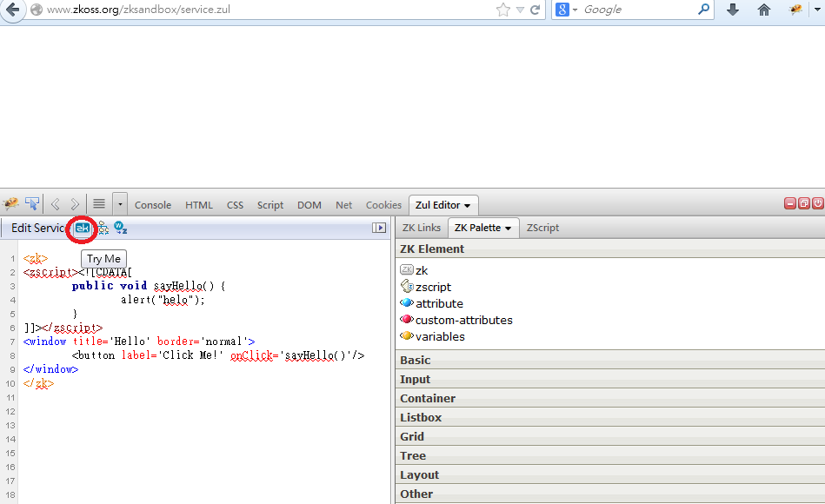This screenshot has height=504, width=825.
Task: Click the 'sayHello()' method text on line 3
Action: (183, 286)
